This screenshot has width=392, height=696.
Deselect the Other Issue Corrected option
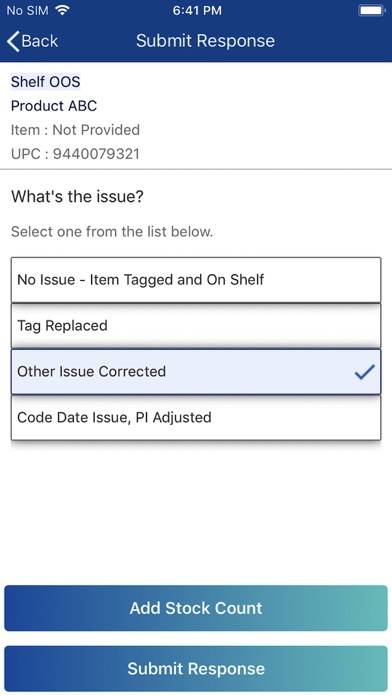pyautogui.click(x=196, y=372)
